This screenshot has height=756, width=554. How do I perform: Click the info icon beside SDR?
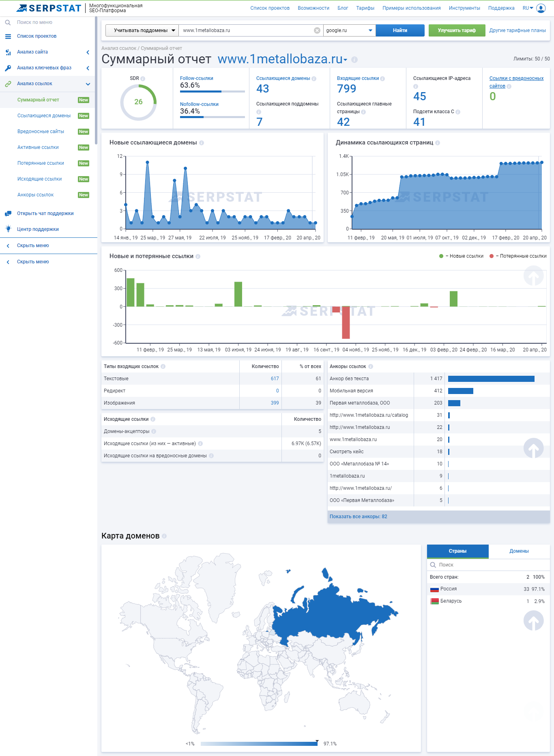pos(143,79)
